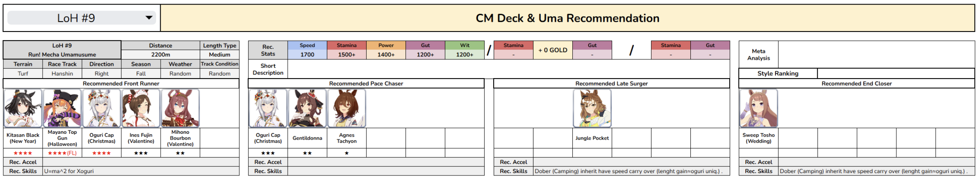This screenshot has width=980, height=180.
Task: Click the U=ma^2 for Xoguri skills cell
Action: 141,171
